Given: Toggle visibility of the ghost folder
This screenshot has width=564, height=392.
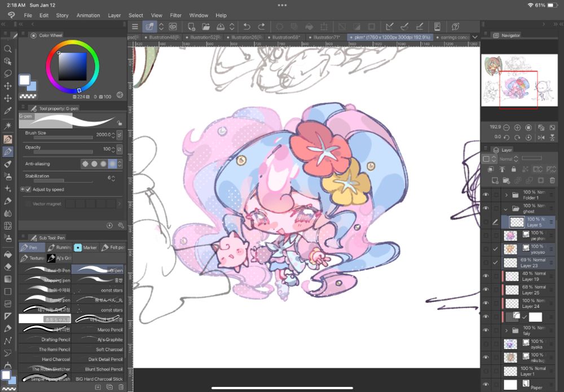Looking at the screenshot, I should (486, 208).
